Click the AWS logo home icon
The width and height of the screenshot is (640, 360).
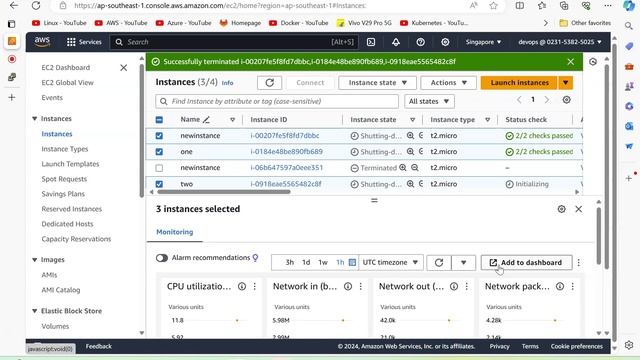click(42, 42)
